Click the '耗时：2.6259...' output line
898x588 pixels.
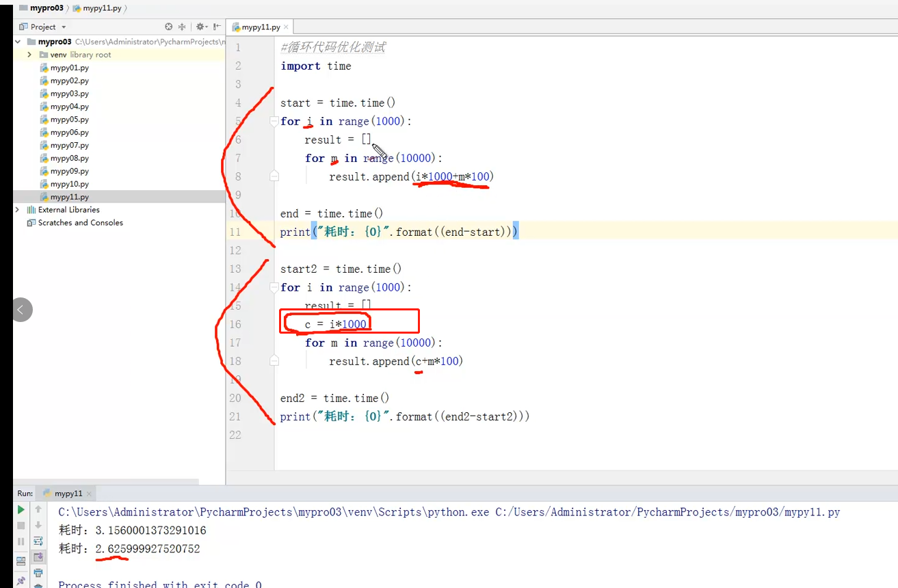click(129, 548)
